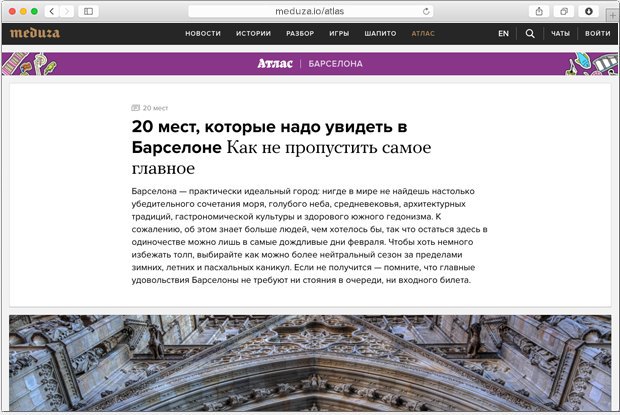
Task: Click headline 20 мест, которые надо увидеть
Action: click(269, 137)
